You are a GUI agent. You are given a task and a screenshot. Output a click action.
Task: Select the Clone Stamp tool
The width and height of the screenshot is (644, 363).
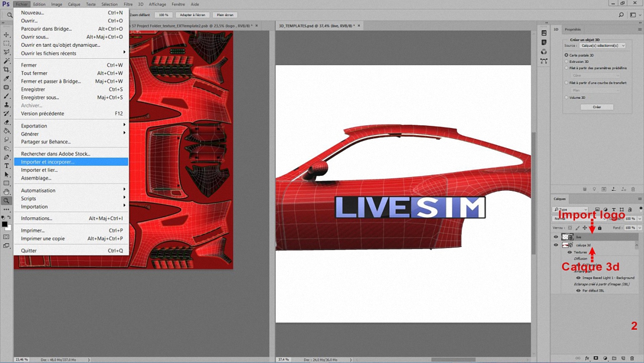[6, 105]
